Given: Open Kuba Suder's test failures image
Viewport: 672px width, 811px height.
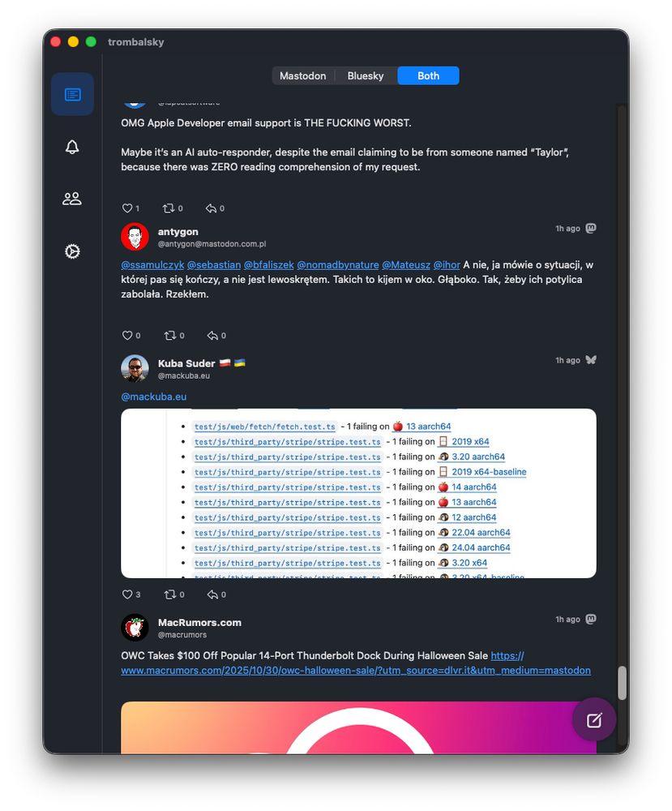Looking at the screenshot, I should [358, 493].
